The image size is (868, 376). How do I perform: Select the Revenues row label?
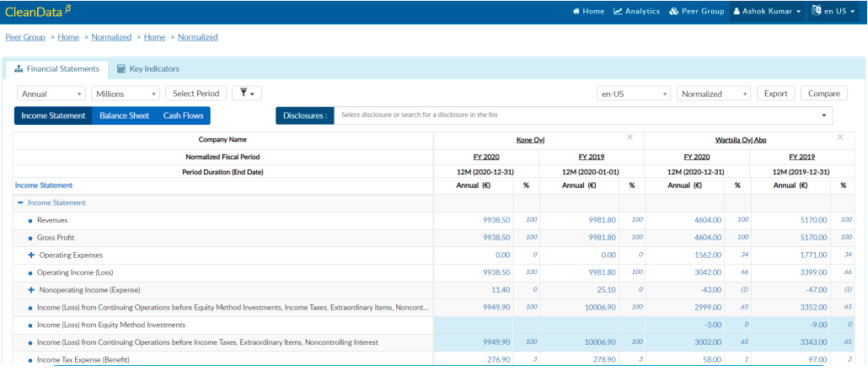coord(52,220)
